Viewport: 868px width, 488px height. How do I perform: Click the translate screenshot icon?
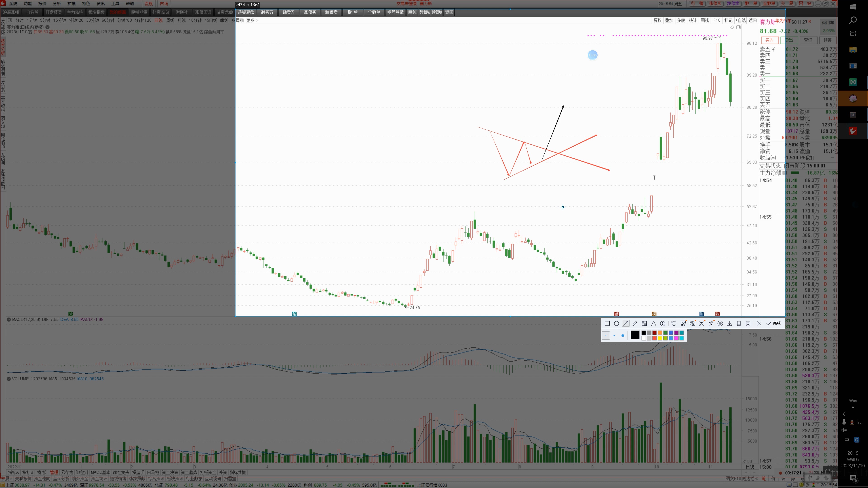[692, 323]
